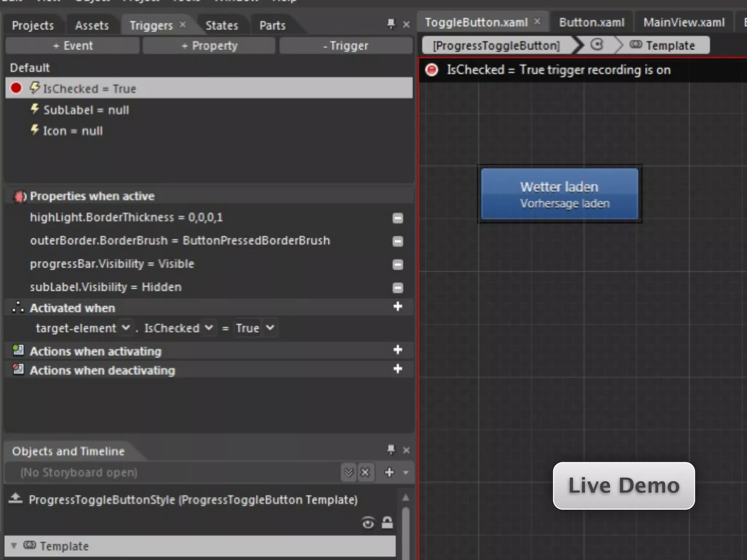This screenshot has height=560, width=747.
Task: Click the Activated when header icon
Action: [18, 307]
